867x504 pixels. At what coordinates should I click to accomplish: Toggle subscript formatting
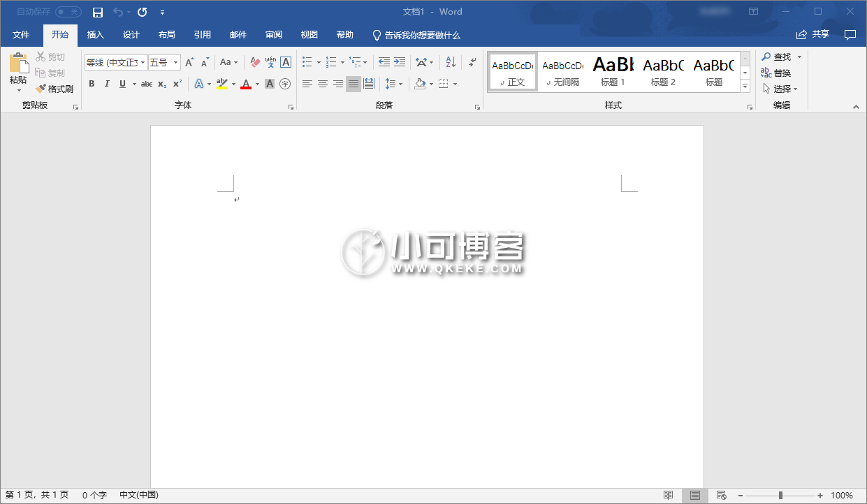162,84
